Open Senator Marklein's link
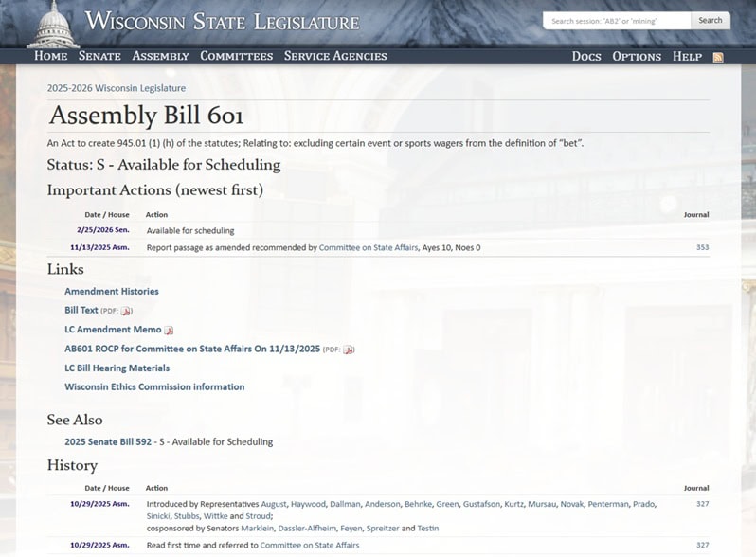756x557 pixels. click(258, 528)
